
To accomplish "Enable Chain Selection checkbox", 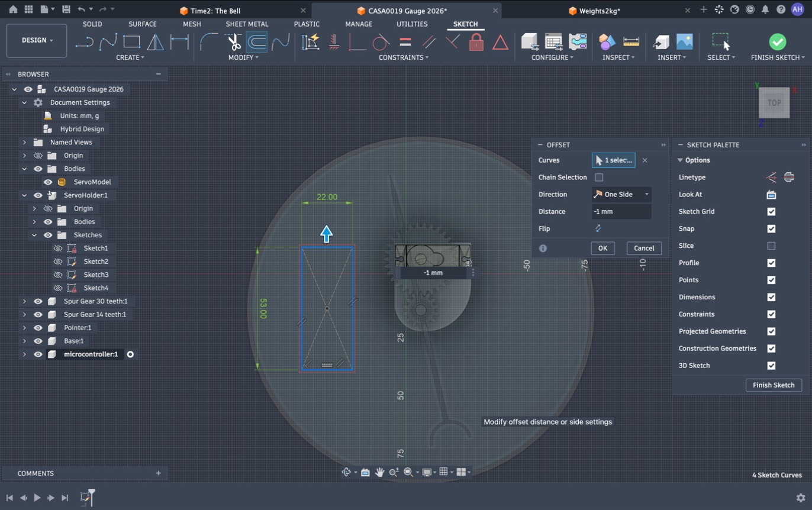I will click(599, 177).
